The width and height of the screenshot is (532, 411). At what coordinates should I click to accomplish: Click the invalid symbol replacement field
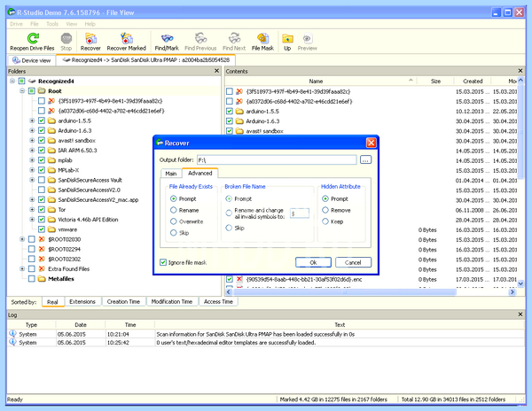300,213
